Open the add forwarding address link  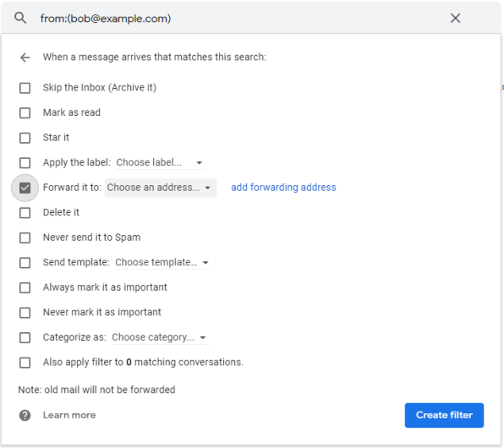[283, 188]
